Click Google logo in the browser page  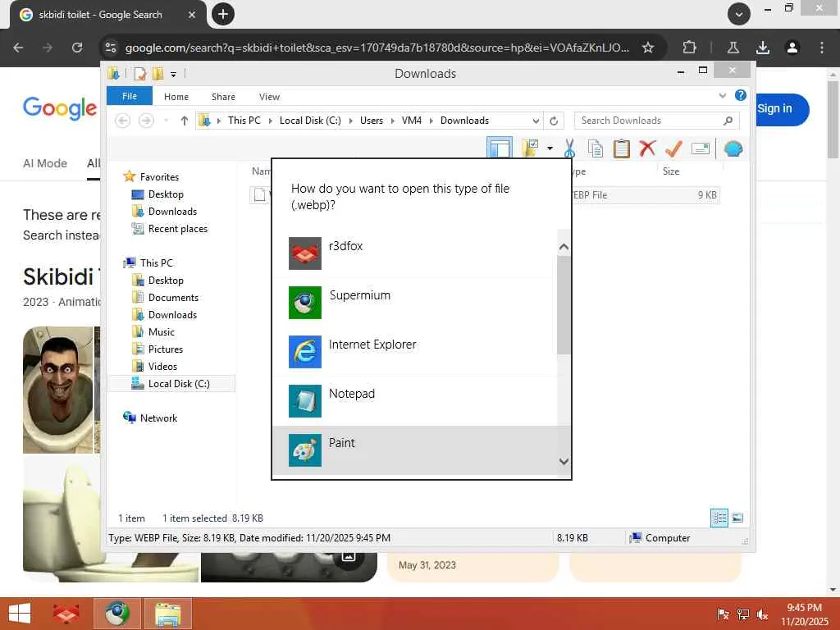[x=60, y=109]
